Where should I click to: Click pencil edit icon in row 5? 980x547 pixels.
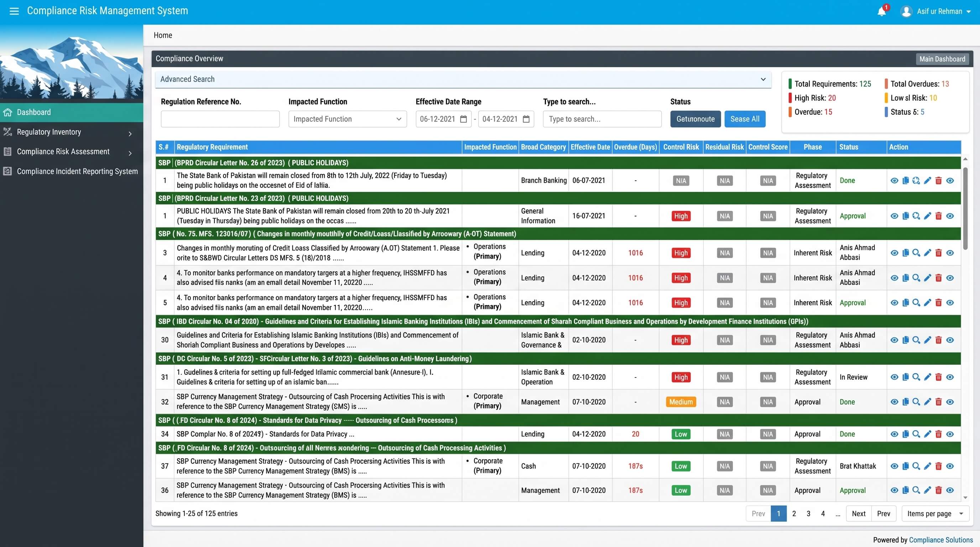click(928, 303)
